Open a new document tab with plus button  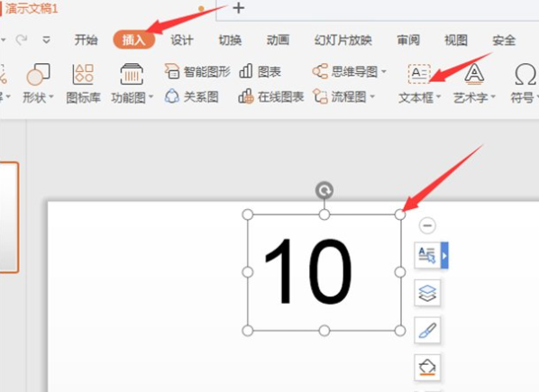coord(238,8)
